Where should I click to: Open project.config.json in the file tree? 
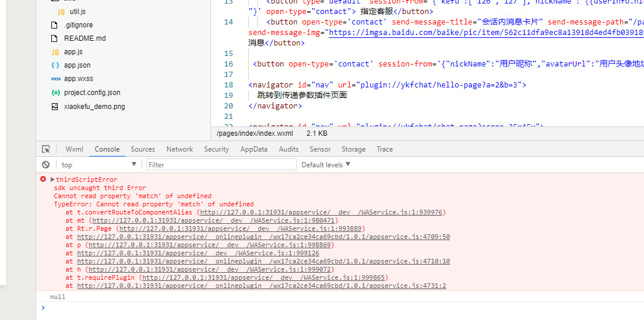[92, 93]
